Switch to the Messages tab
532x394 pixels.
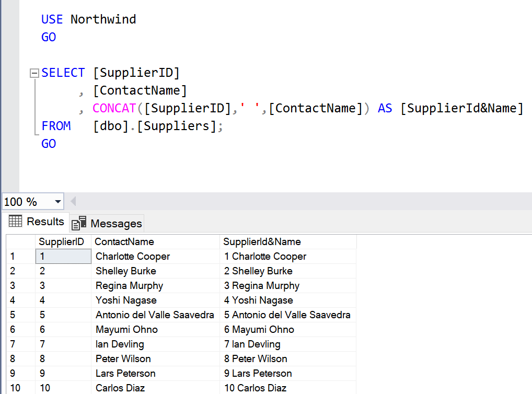pyautogui.click(x=115, y=224)
